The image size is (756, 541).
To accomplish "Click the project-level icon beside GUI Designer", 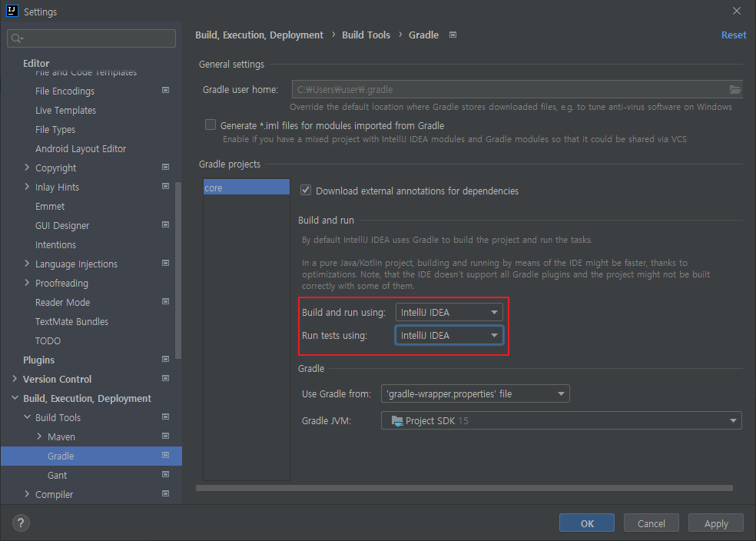I will tap(165, 224).
